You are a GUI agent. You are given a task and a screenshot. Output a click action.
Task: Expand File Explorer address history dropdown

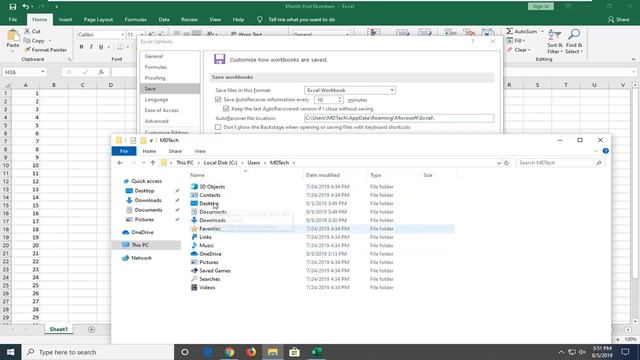(x=499, y=163)
